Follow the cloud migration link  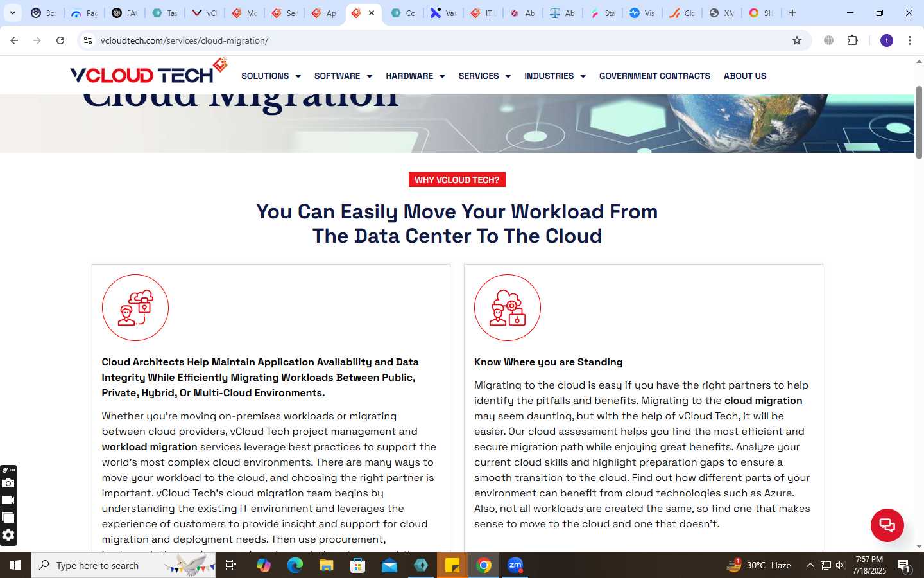[763, 401]
